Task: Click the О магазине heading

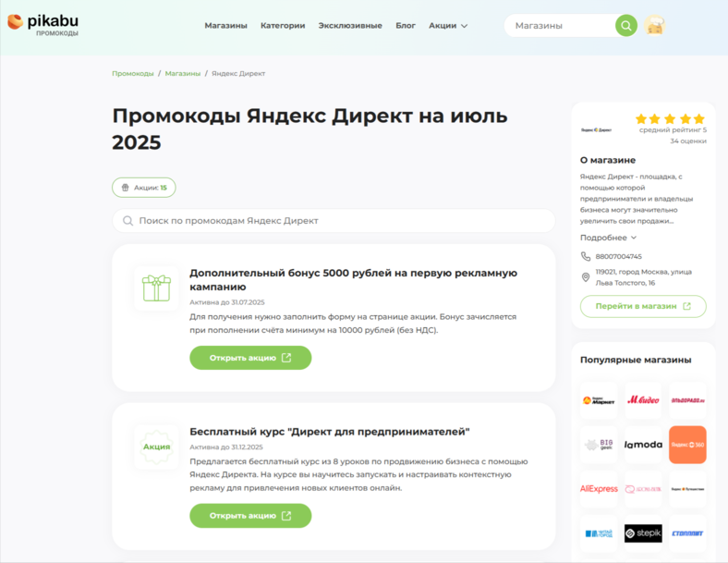Action: [x=608, y=160]
